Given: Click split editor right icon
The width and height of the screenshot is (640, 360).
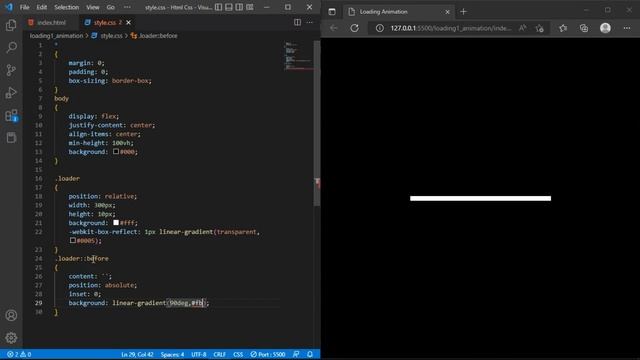Looking at the screenshot, I should pyautogui.click(x=298, y=22).
